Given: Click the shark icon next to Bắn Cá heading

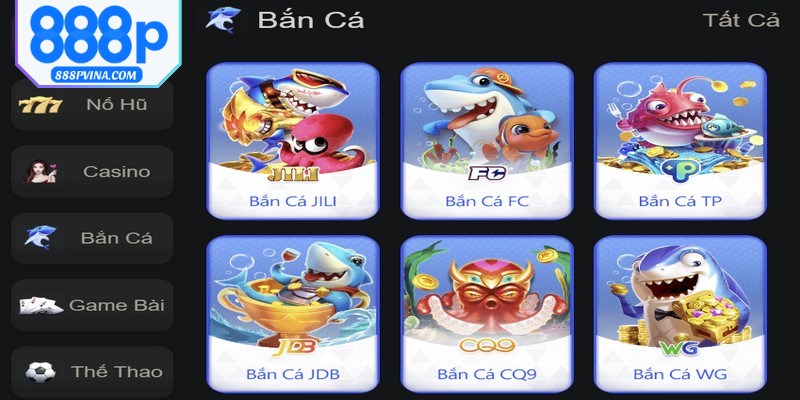Looking at the screenshot, I should [x=223, y=20].
